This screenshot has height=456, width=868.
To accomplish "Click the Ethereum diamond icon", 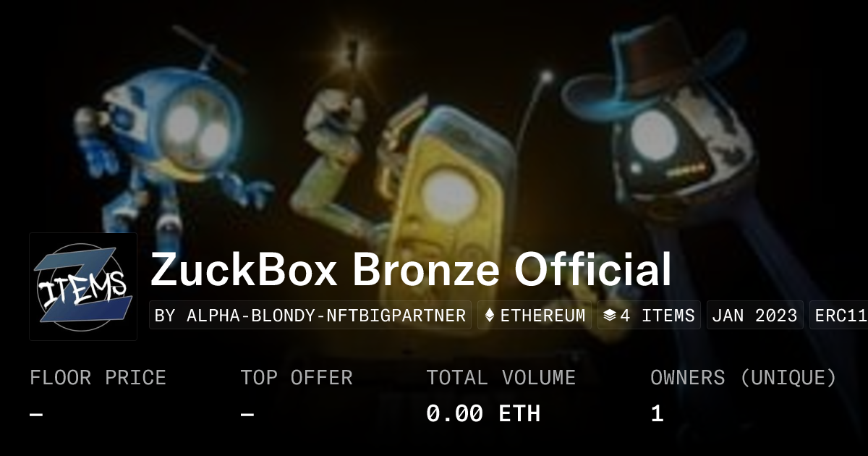I will coord(490,316).
